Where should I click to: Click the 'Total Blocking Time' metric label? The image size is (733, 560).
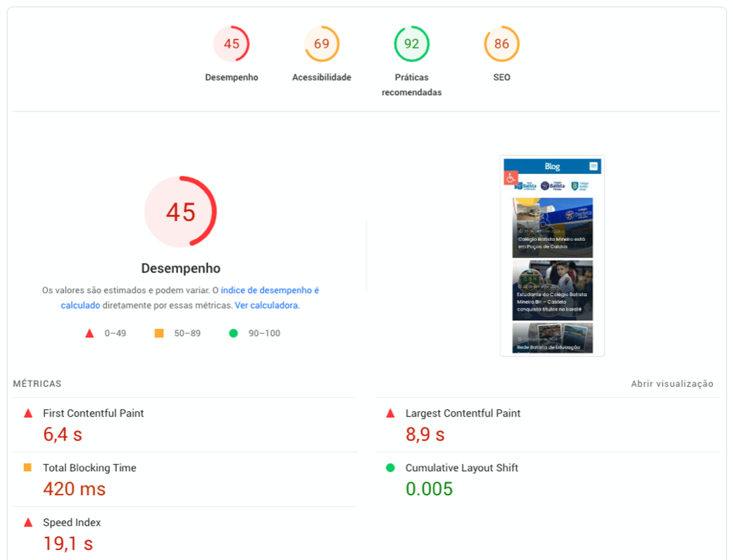tap(89, 468)
